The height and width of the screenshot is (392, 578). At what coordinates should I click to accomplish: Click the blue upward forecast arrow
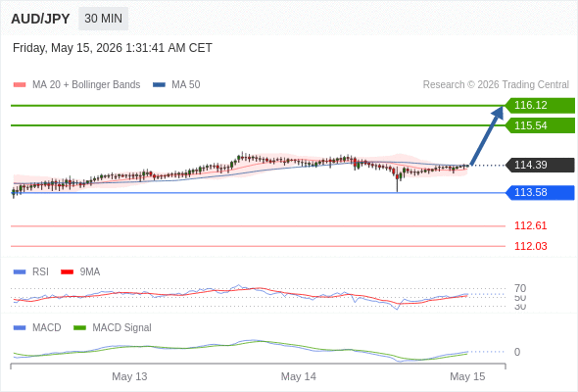coord(487,135)
